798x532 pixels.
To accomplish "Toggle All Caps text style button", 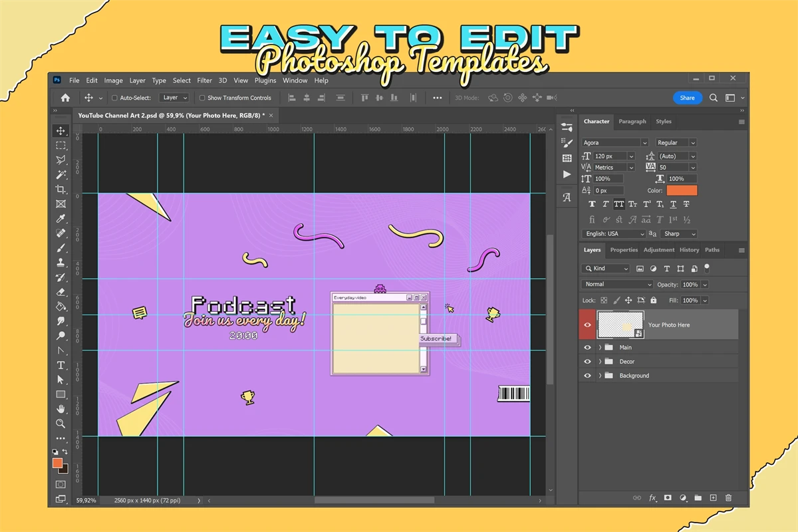I will 619,204.
